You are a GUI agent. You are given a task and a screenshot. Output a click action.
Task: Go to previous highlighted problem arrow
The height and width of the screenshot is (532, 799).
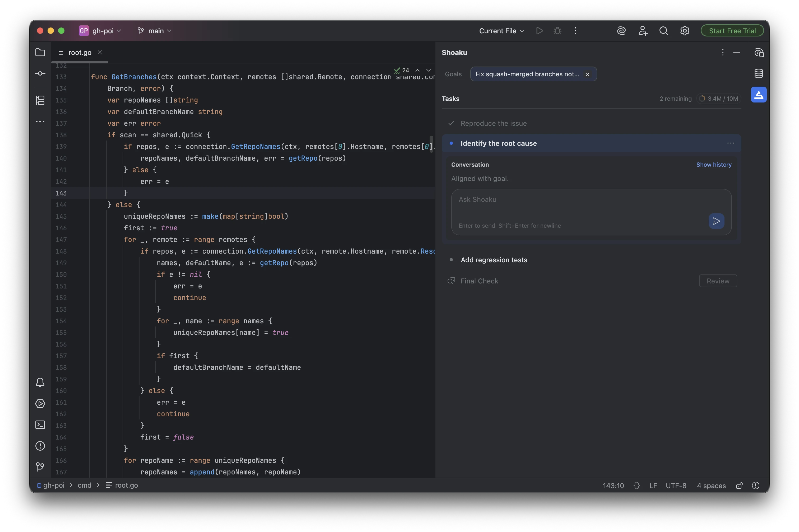417,70
